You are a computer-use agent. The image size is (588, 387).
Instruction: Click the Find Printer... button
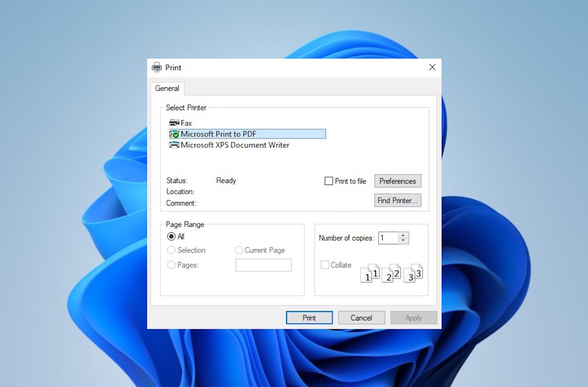pyautogui.click(x=398, y=201)
